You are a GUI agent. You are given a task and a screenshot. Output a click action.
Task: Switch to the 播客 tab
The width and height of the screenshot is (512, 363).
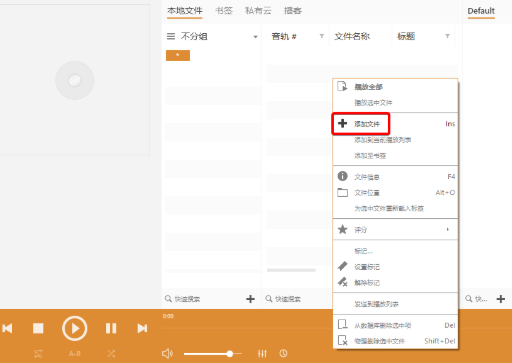click(x=293, y=11)
